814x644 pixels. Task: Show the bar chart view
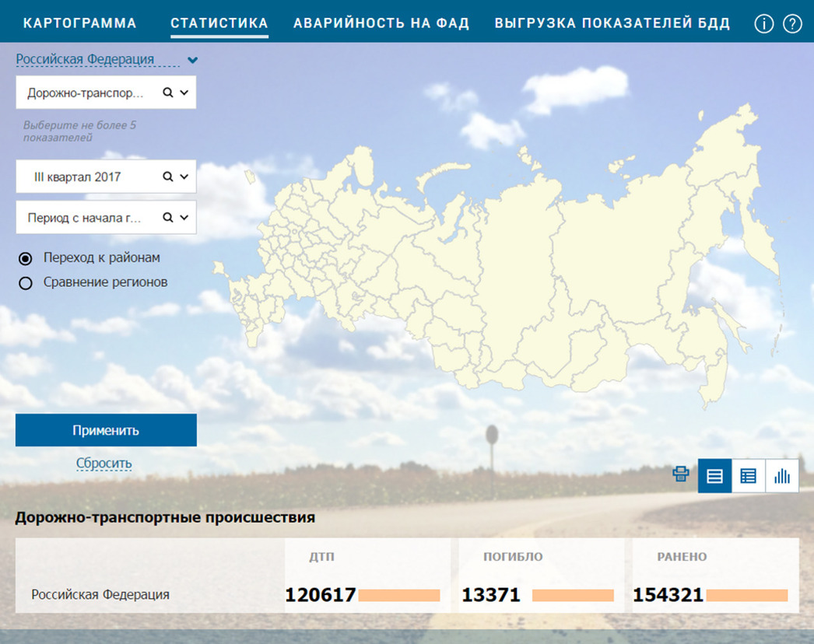pos(782,476)
